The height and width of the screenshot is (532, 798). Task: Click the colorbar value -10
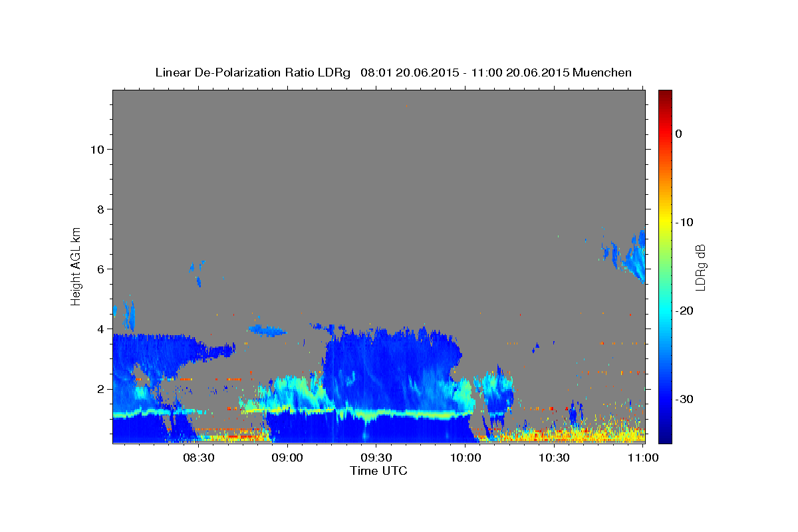pyautogui.click(x=684, y=222)
